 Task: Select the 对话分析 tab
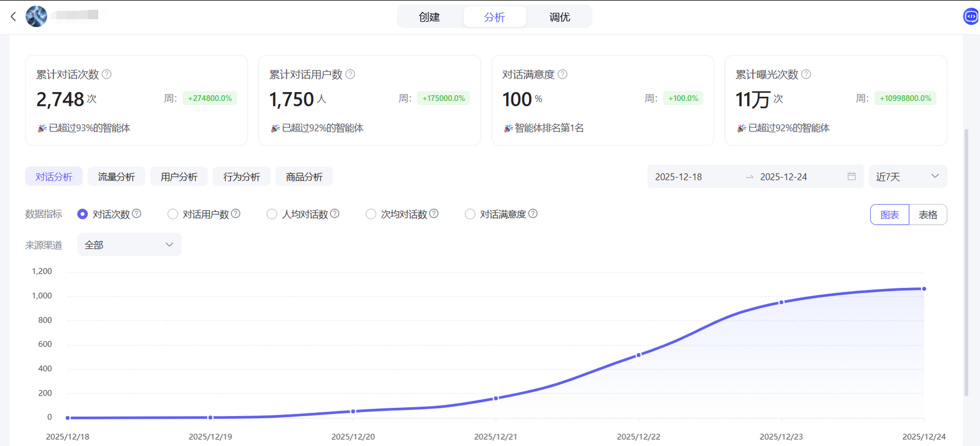coord(54,176)
